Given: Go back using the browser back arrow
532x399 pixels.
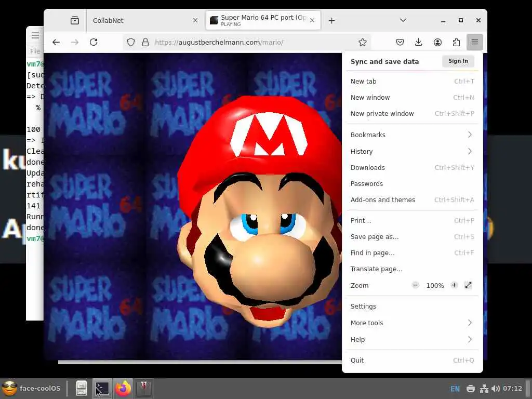Looking at the screenshot, I should point(56,42).
